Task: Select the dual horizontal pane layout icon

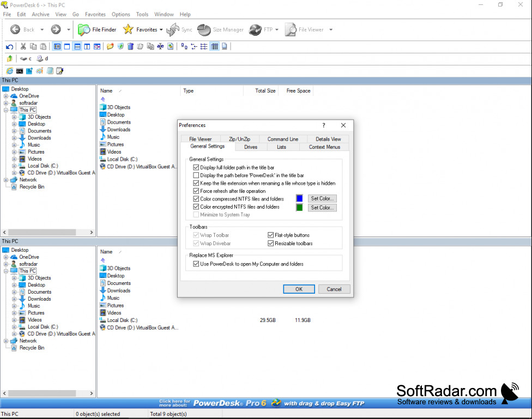Action: click(77, 46)
